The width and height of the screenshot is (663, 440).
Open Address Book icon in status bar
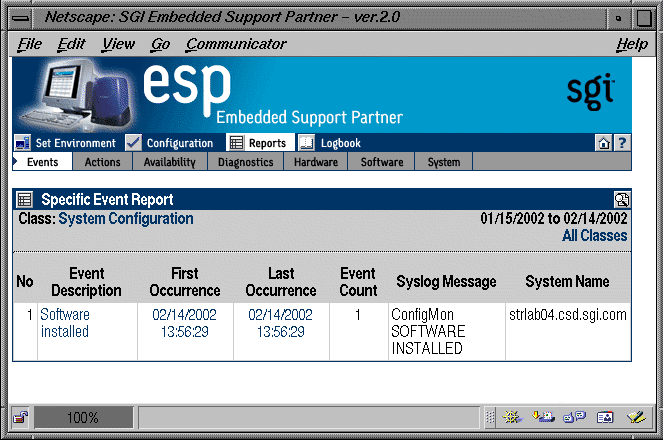coord(605,418)
